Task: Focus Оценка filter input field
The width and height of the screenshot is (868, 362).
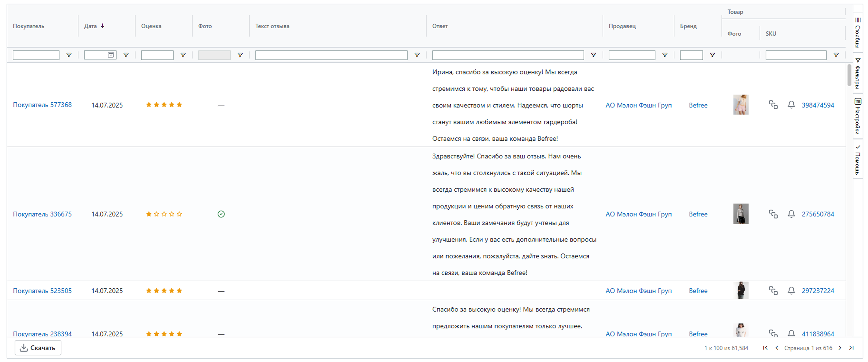Action: [157, 55]
